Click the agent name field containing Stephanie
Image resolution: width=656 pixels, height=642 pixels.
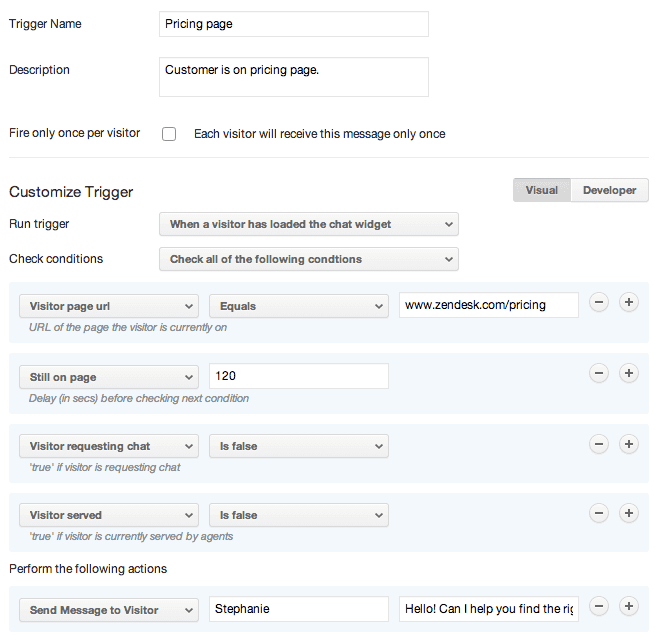(x=298, y=610)
